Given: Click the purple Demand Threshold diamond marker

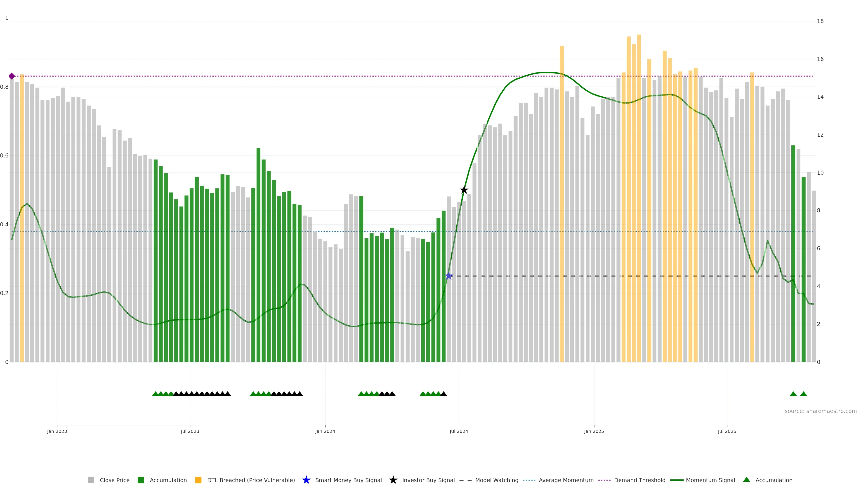Looking at the screenshot, I should coord(12,76).
